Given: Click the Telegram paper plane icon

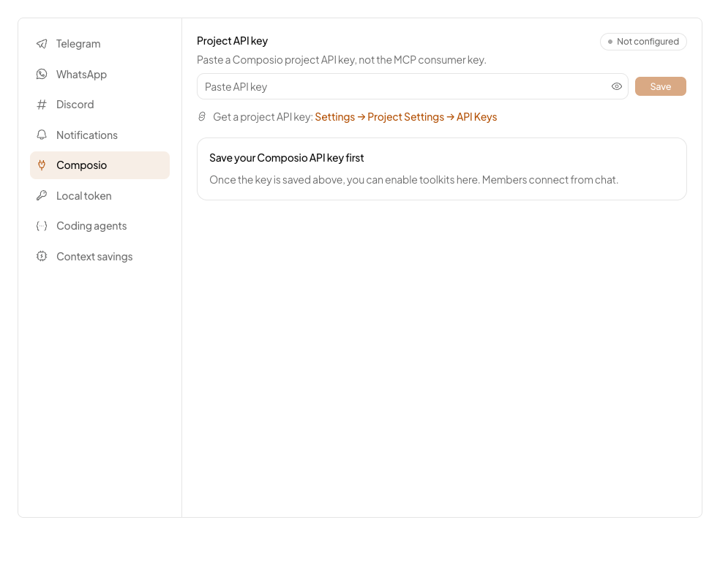Looking at the screenshot, I should click(42, 44).
